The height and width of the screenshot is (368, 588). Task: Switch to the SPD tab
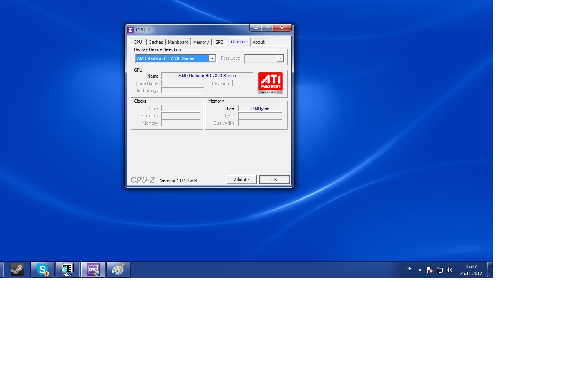click(x=220, y=42)
